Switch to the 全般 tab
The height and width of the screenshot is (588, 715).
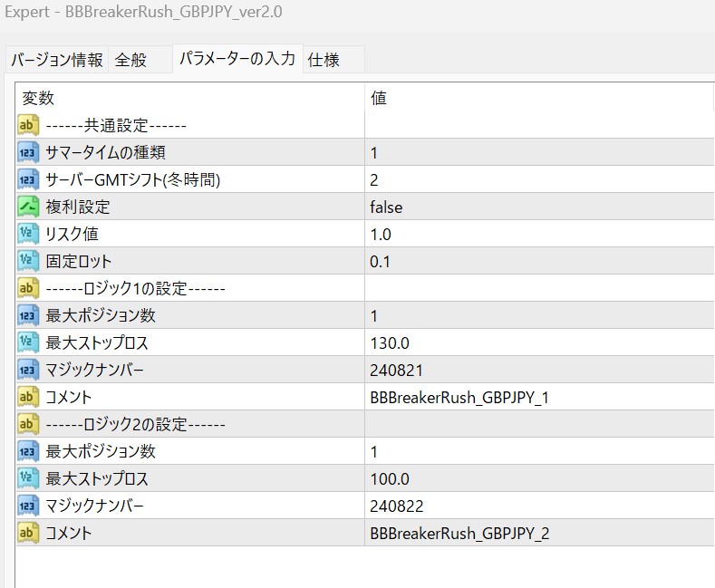click(140, 60)
